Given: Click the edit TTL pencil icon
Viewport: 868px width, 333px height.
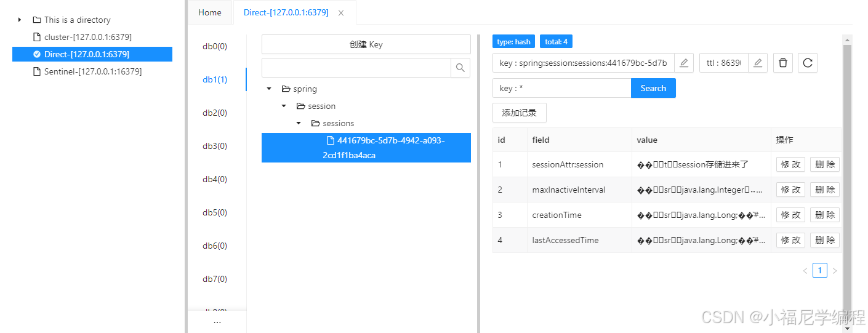Looking at the screenshot, I should (758, 63).
